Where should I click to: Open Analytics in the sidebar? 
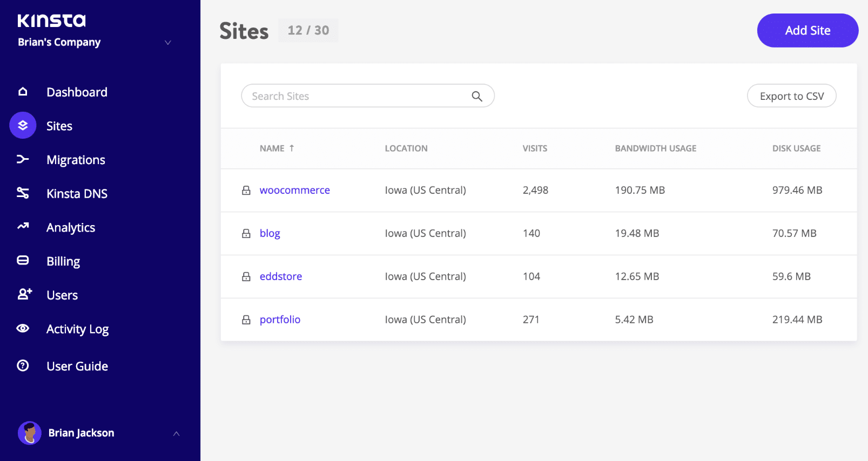(x=71, y=227)
